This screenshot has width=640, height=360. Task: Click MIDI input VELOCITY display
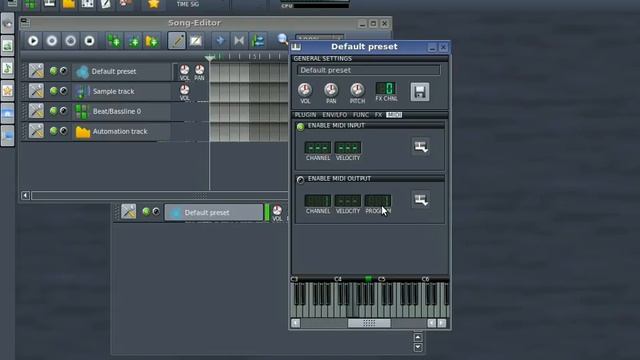(x=348, y=148)
